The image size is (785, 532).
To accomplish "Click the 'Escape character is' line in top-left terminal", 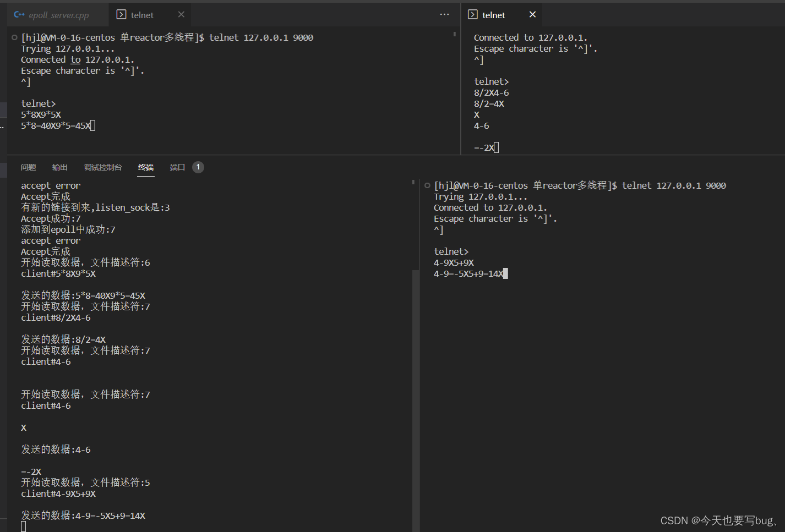I will [83, 70].
